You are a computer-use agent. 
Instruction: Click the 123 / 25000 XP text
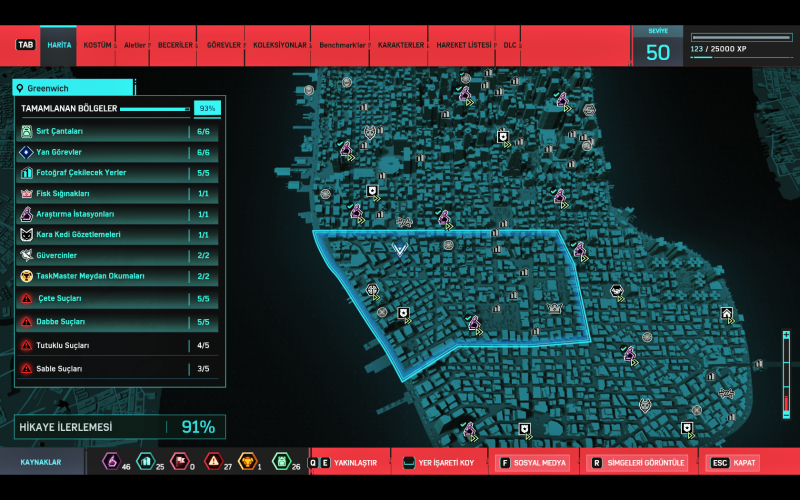(x=718, y=49)
